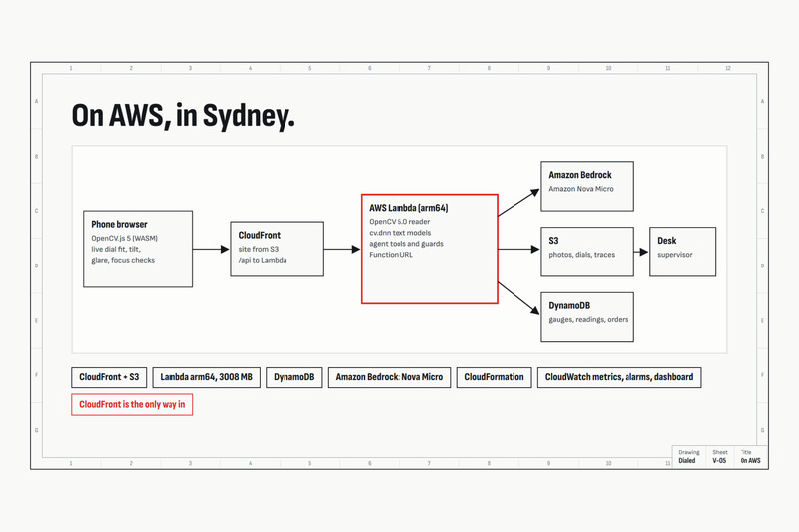Click the 'V-05' sheet number in title block

(719, 461)
